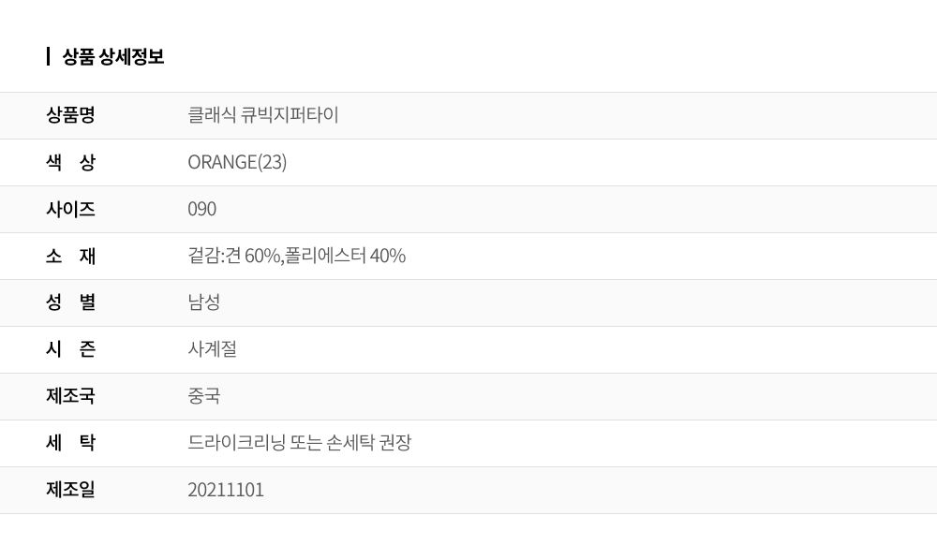Select the product name 클래식 큐빅지퍼타이

[263, 115]
